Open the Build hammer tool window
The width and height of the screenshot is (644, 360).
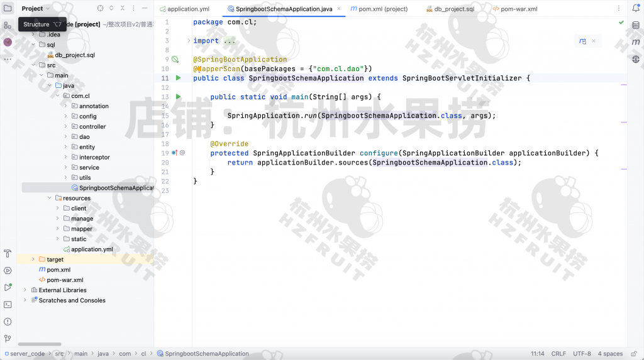pyautogui.click(x=8, y=254)
